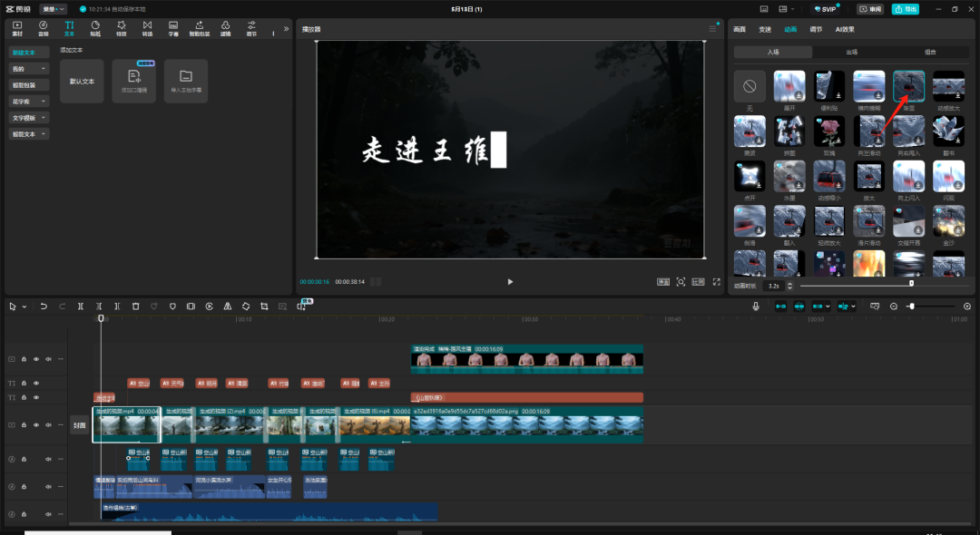Screen dimensions: 980x535
Task: Click the 导出 (Export) button
Action: (x=905, y=9)
